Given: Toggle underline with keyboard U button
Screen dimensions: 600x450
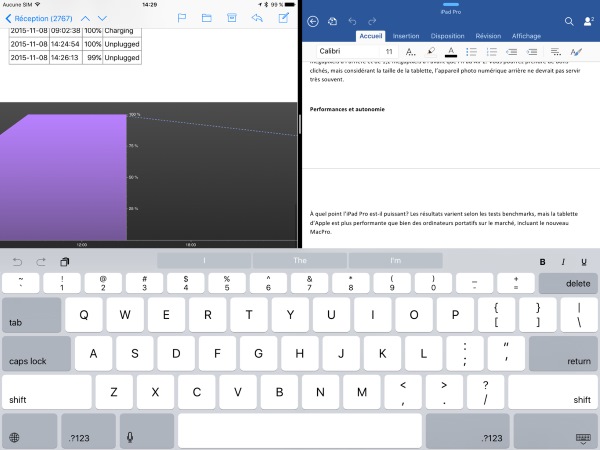Looking at the screenshot, I should coord(584,262).
